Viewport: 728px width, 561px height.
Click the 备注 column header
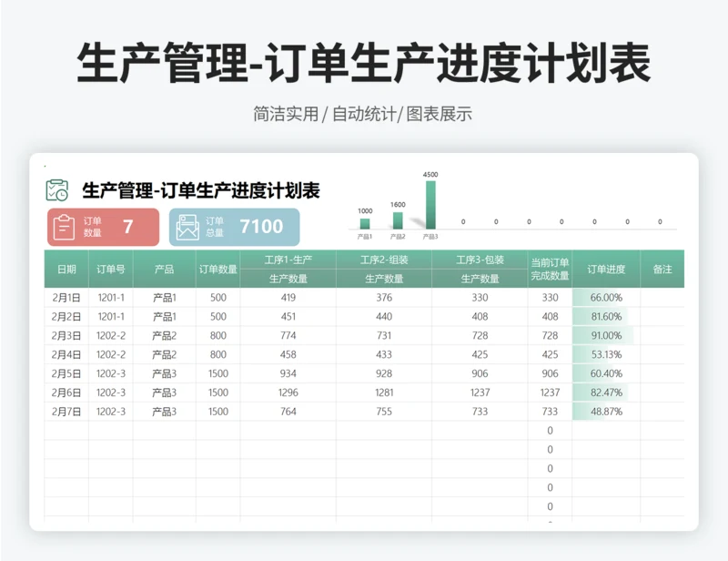point(662,270)
